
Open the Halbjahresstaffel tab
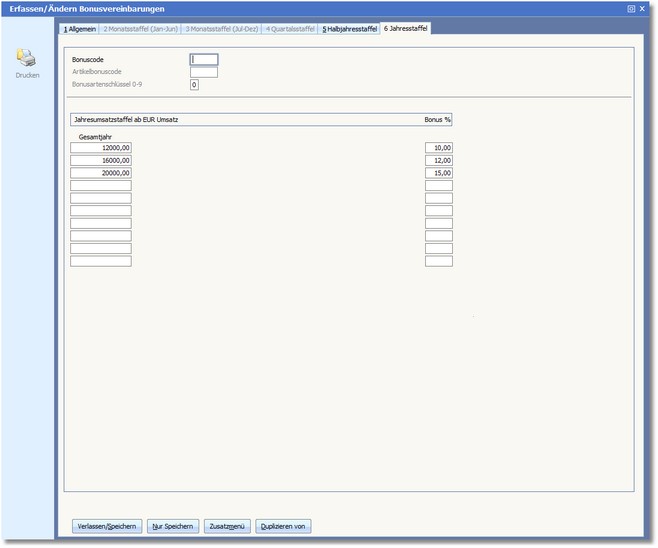click(x=349, y=29)
